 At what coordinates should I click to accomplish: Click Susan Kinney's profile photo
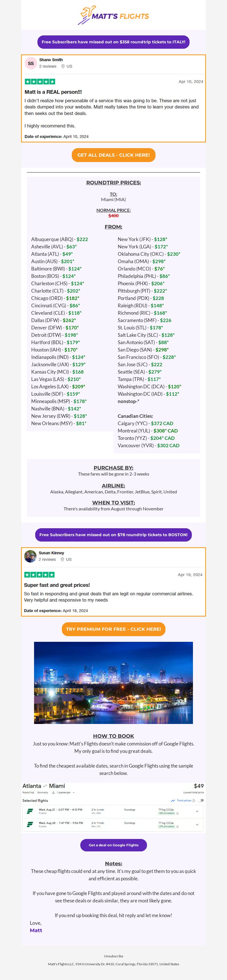click(x=30, y=556)
